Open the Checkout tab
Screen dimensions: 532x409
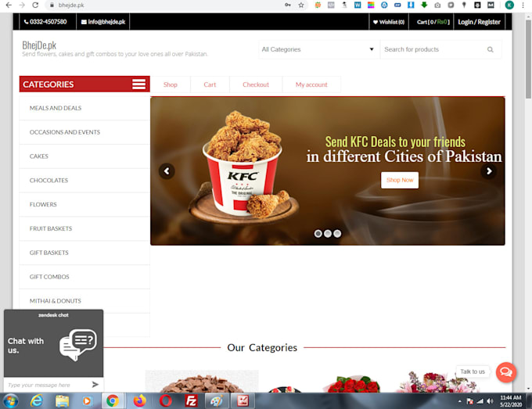click(256, 84)
